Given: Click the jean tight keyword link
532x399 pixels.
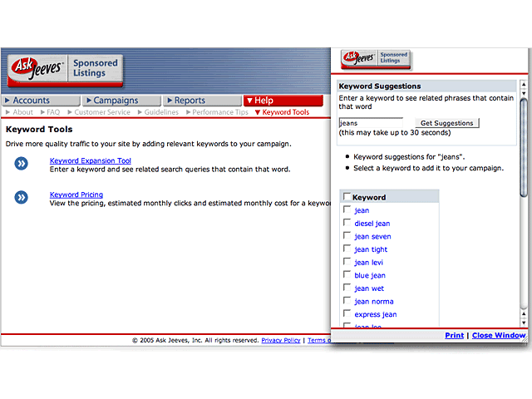Looking at the screenshot, I should click(371, 249).
